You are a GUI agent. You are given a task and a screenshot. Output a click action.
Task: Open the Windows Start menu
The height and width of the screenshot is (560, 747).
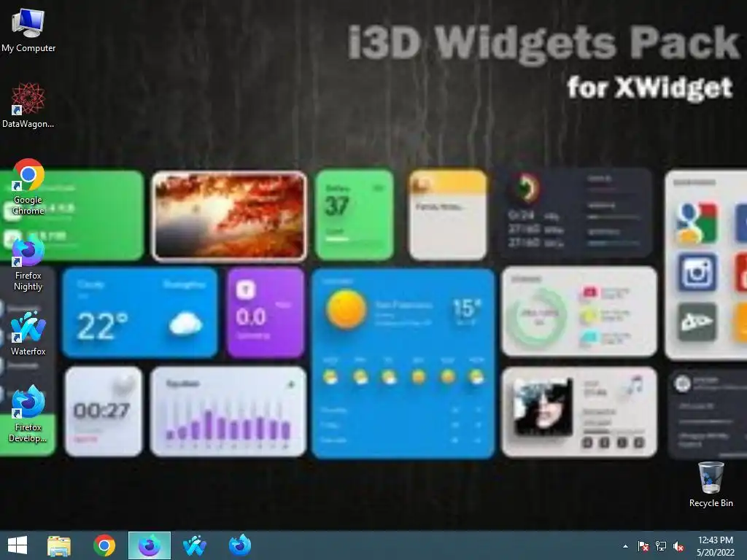[18, 545]
